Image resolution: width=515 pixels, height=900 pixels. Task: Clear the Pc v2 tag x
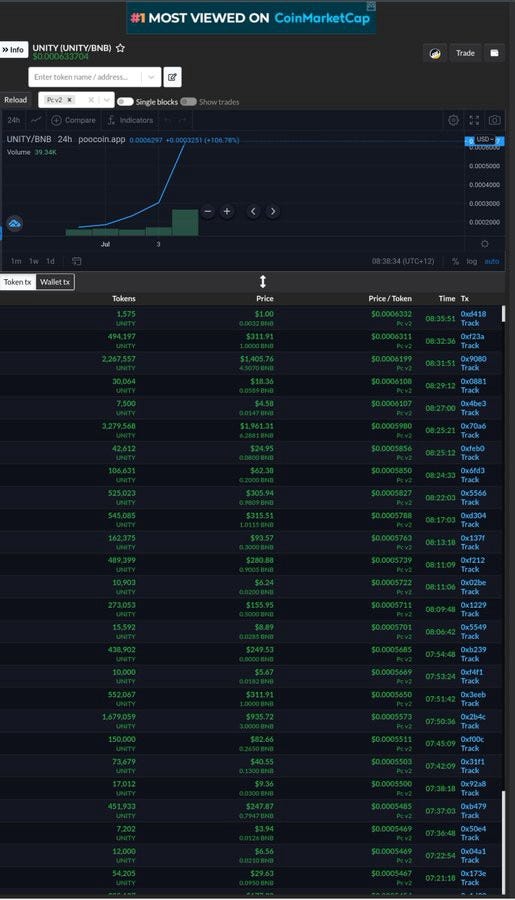70,100
